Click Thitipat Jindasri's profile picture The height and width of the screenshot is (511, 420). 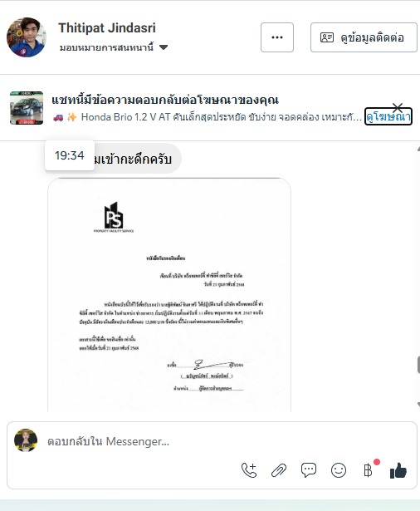[27, 37]
